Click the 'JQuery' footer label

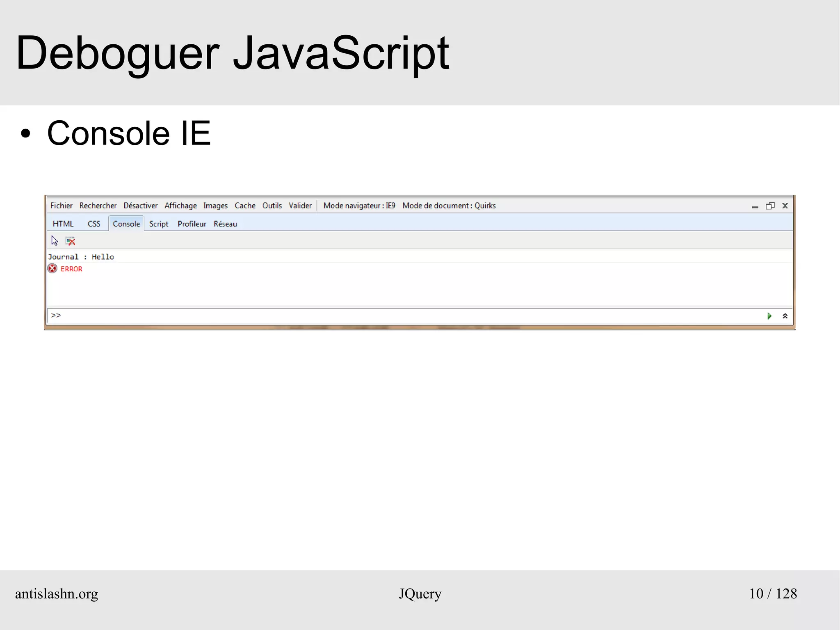click(420, 594)
